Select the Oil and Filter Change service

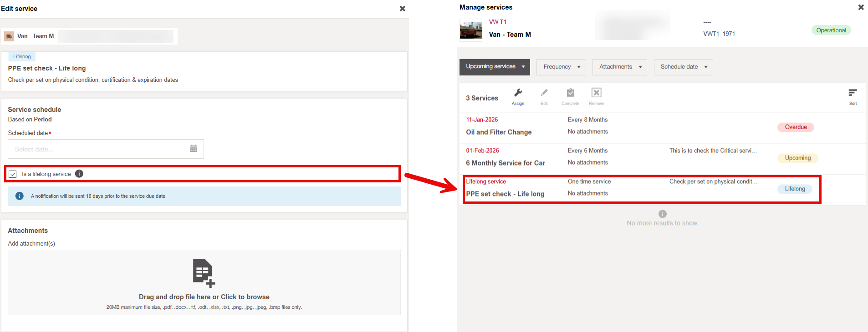(x=499, y=132)
